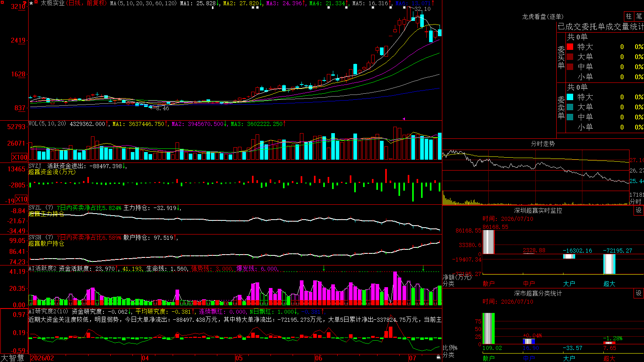
Task: Click the 爆发线: 6.000 label
Action: (257, 268)
